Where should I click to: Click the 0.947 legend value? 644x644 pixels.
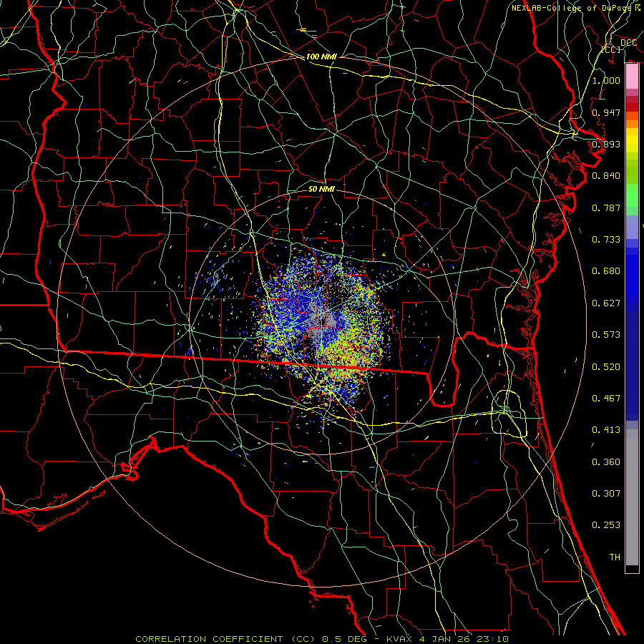point(606,112)
